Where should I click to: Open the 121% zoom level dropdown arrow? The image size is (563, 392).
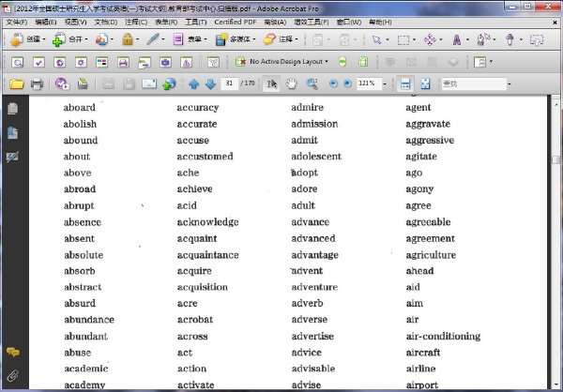[x=385, y=84]
